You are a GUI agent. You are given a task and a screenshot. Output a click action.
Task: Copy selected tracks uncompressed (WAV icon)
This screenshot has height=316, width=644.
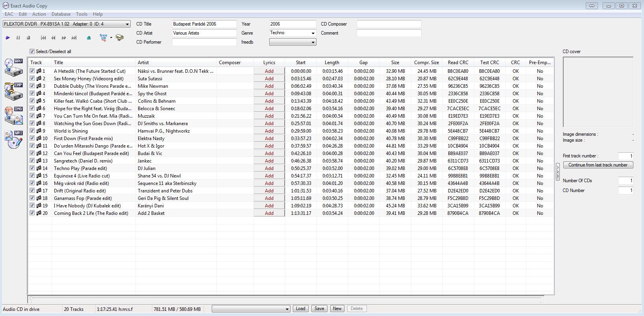pyautogui.click(x=14, y=67)
